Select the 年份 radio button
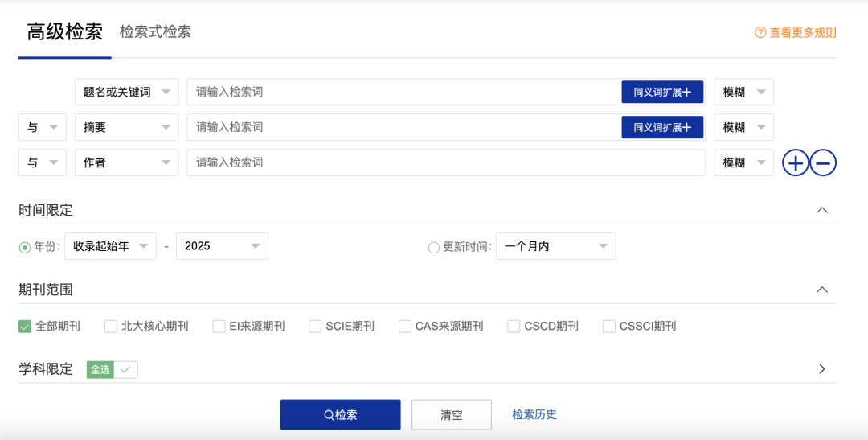 [x=25, y=247]
